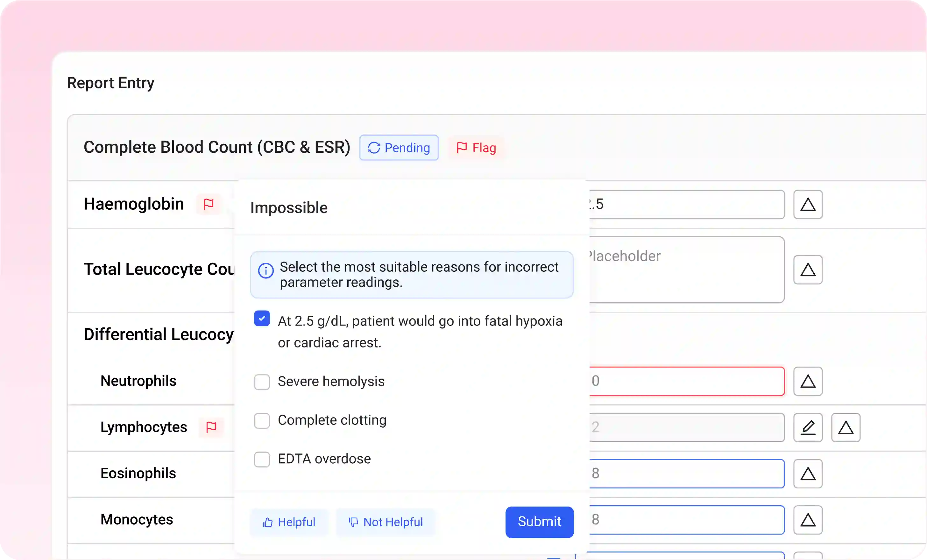Click triangle icon beside Total Leucocyte Count field
Image resolution: width=927 pixels, height=560 pixels.
[808, 270]
